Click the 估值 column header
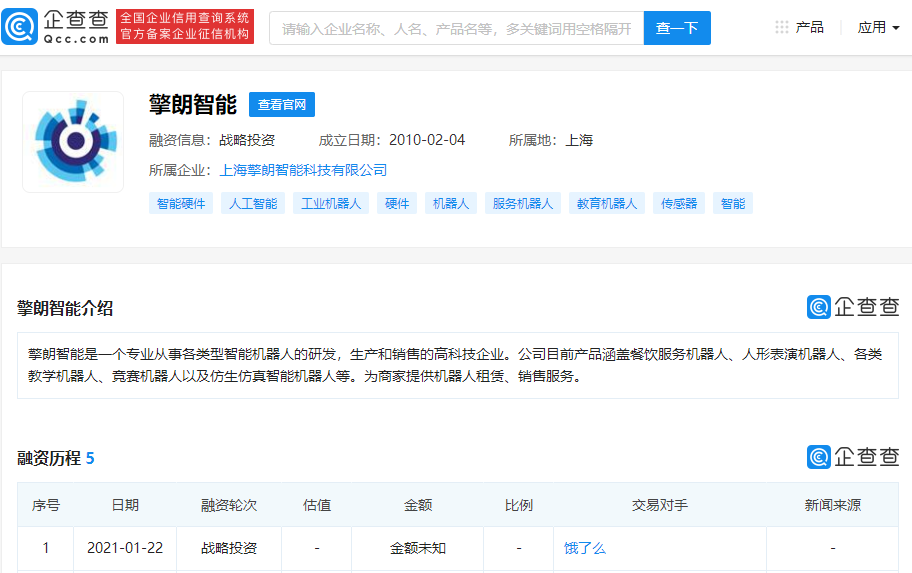 pyautogui.click(x=317, y=505)
